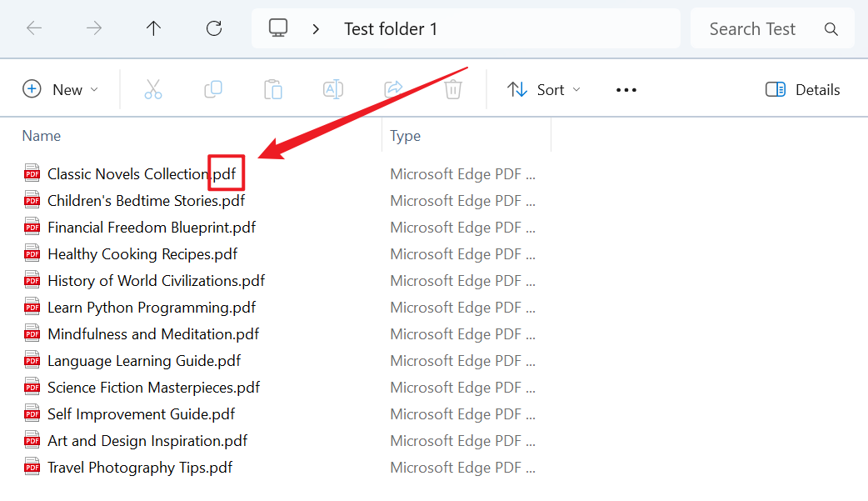Click the Share icon in the toolbar
Viewport: 868px width, 501px height.
point(393,89)
